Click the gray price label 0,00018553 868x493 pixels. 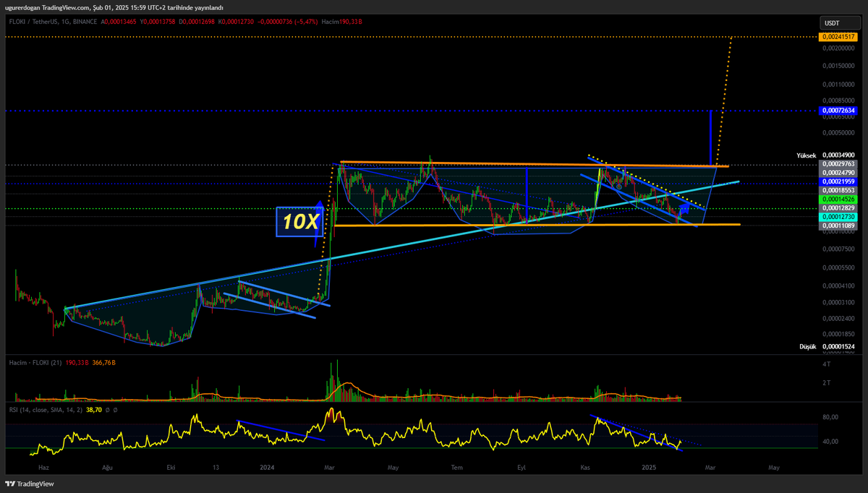coord(837,189)
